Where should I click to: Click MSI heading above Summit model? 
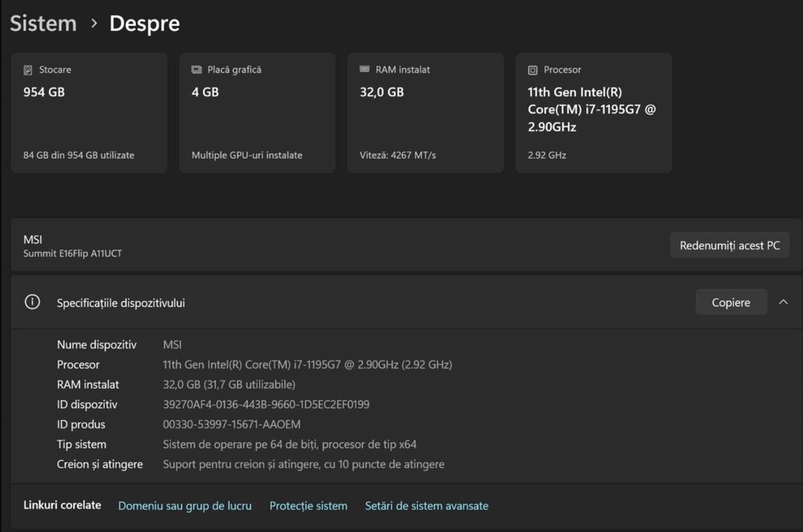(x=33, y=239)
